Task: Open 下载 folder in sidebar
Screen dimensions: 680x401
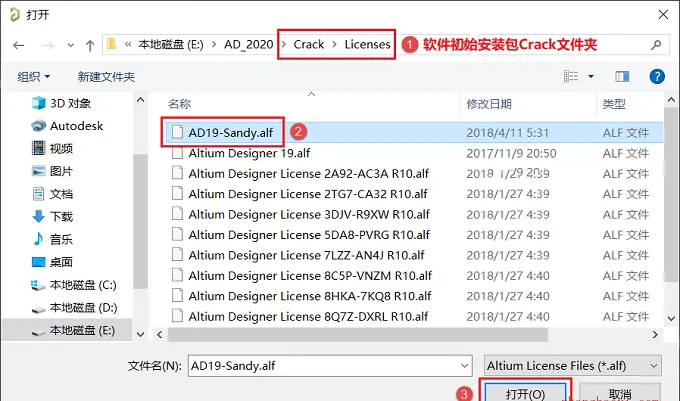Action: [x=52, y=216]
